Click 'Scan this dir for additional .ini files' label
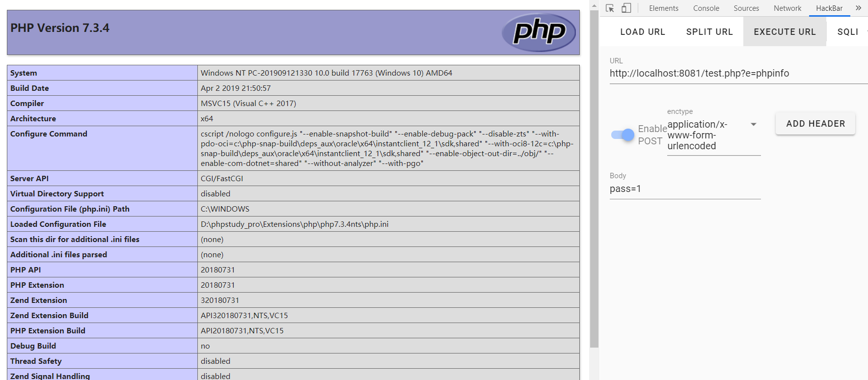The image size is (868, 380). 75,240
